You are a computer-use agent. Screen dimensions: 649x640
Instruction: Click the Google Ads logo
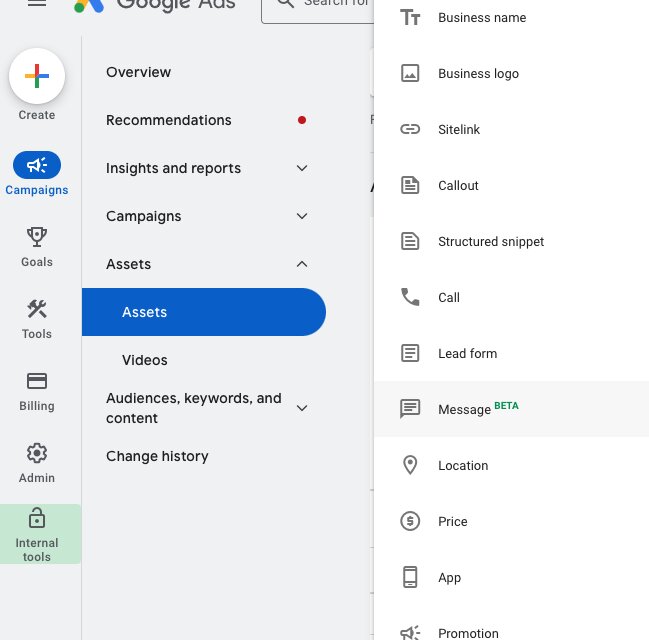154,4
